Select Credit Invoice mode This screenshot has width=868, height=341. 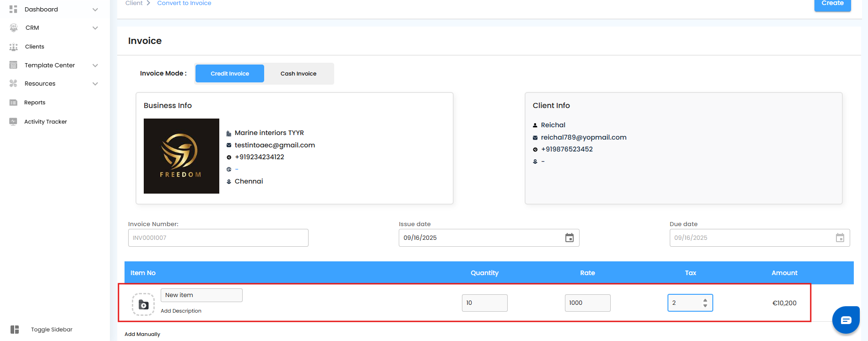[x=230, y=74]
